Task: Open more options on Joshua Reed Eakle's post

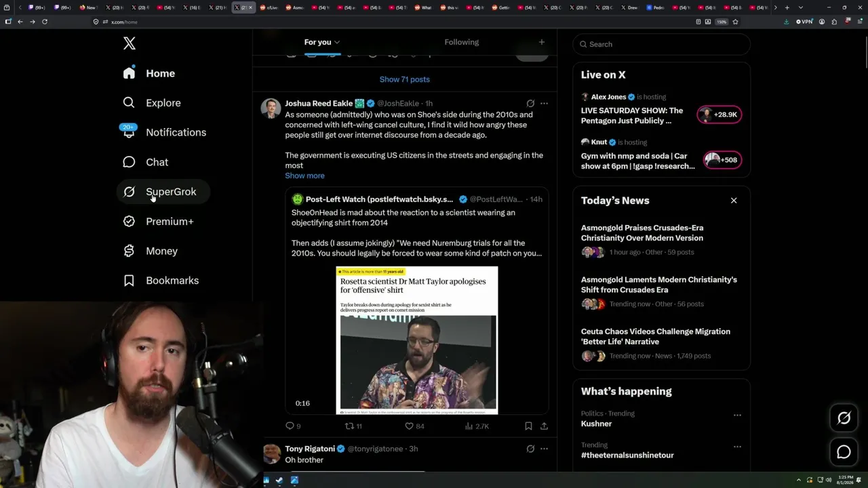Action: tap(544, 104)
